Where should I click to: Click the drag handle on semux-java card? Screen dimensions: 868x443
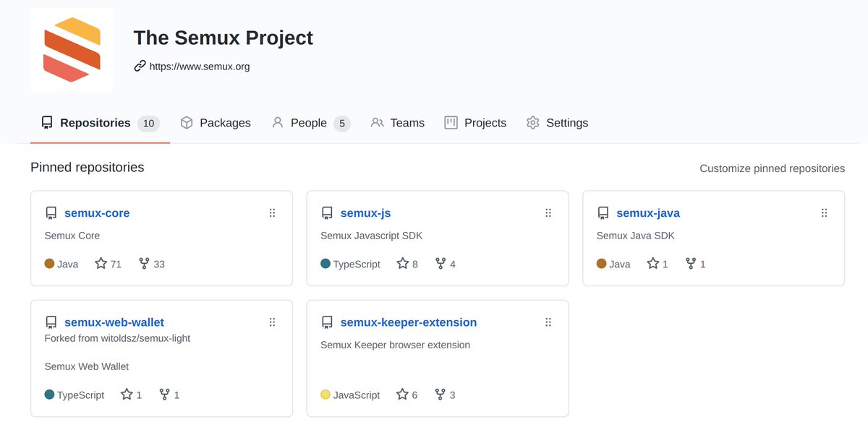coord(824,213)
